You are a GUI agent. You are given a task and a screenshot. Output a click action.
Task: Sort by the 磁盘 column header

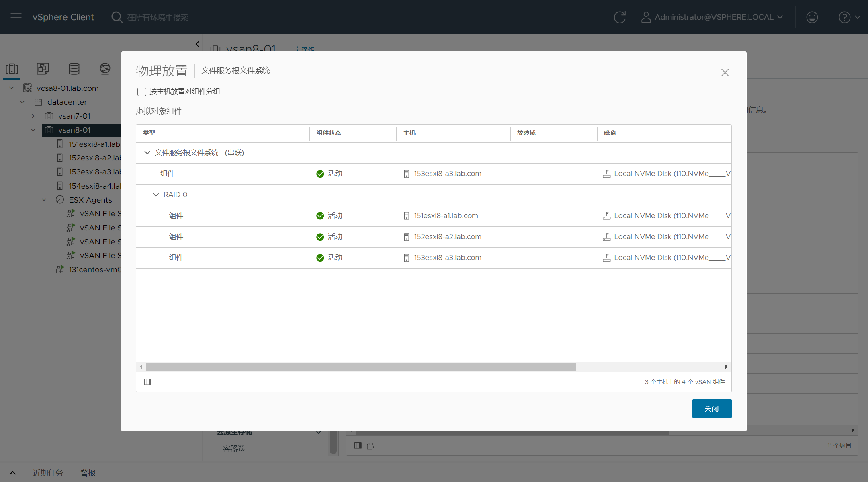(x=610, y=133)
